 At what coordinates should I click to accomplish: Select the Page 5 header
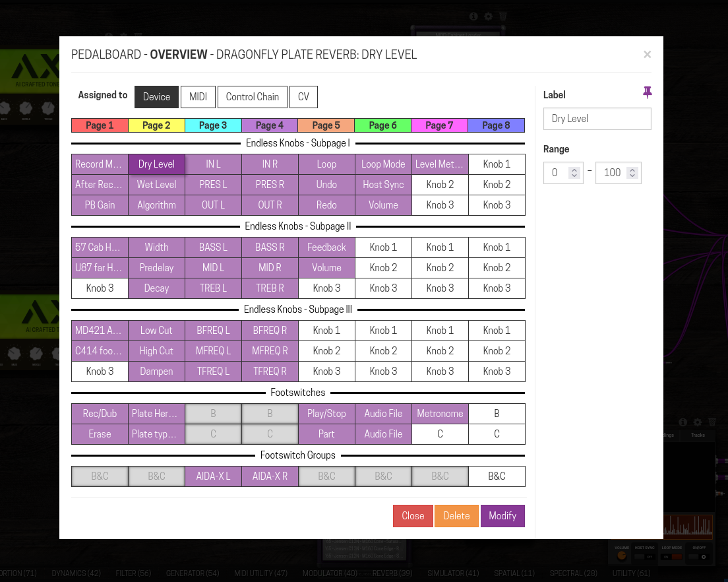tap(326, 125)
